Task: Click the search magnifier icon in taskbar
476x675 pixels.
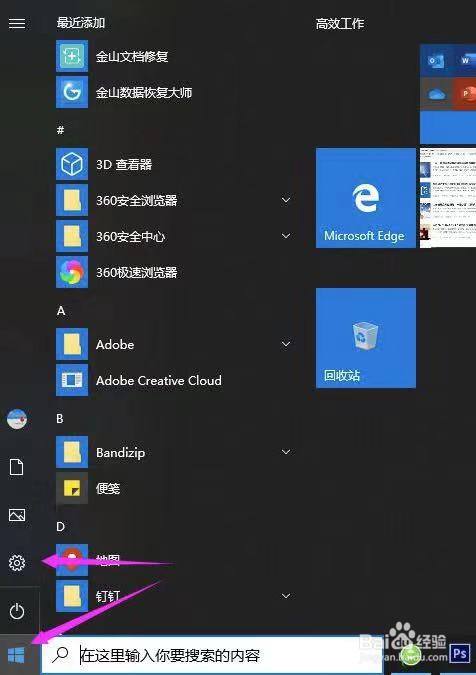Action: tap(61, 655)
